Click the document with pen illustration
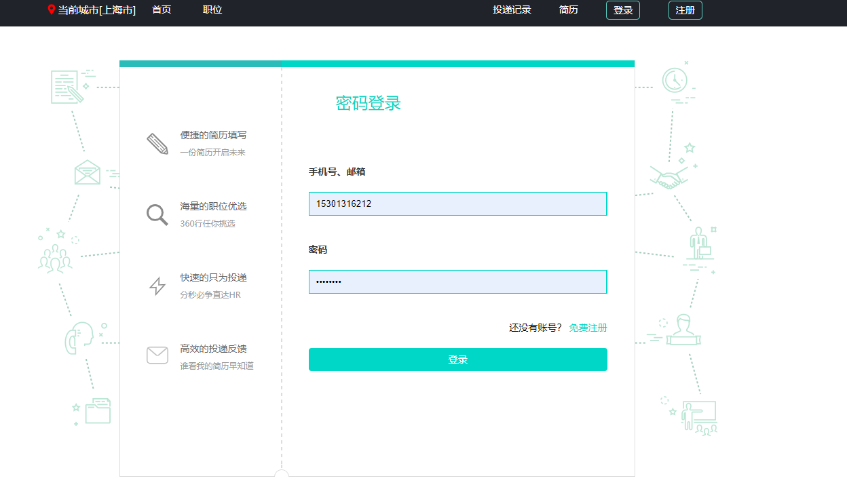 [x=68, y=87]
